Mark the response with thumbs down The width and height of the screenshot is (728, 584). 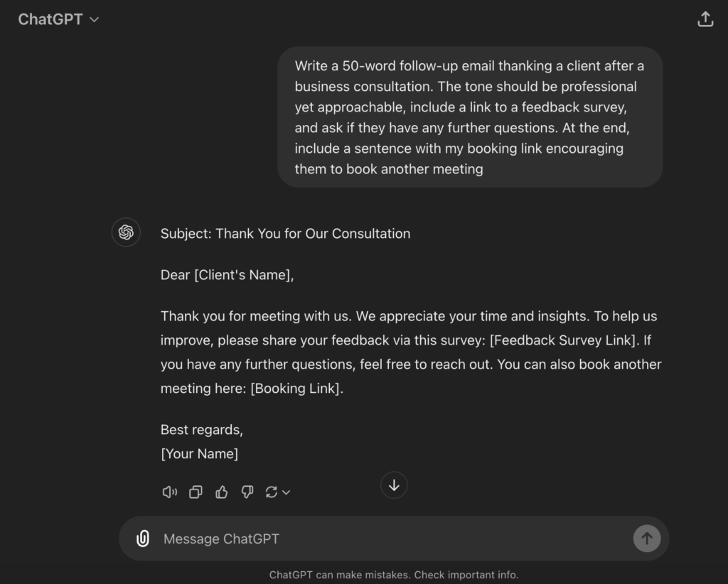(247, 492)
